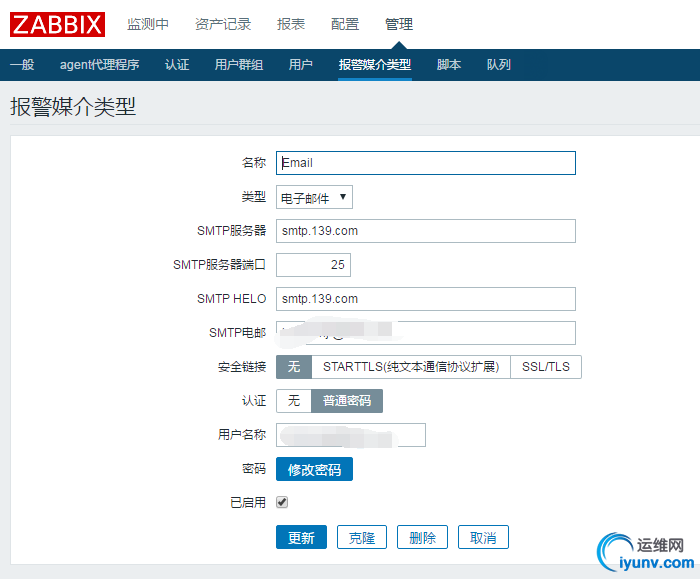Select 无 for 安全链接

pyautogui.click(x=294, y=367)
